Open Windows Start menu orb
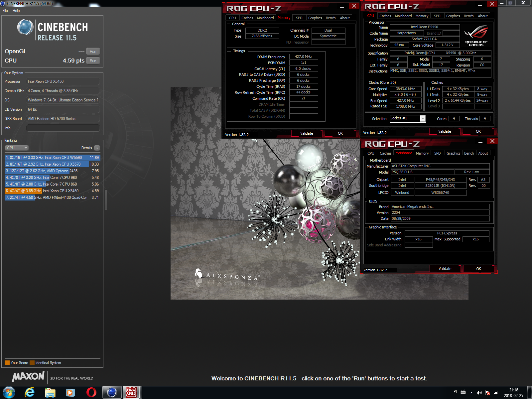Viewport: 532px width, 399px height. (9, 392)
